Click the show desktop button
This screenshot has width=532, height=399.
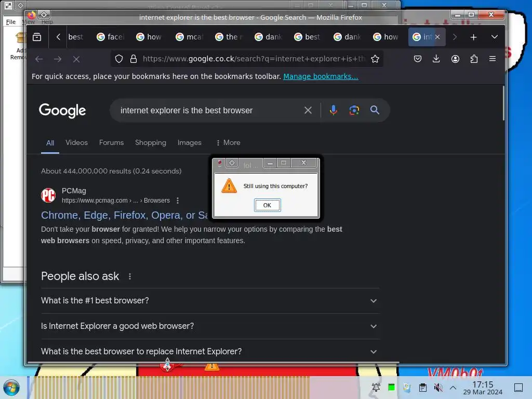pos(518,388)
